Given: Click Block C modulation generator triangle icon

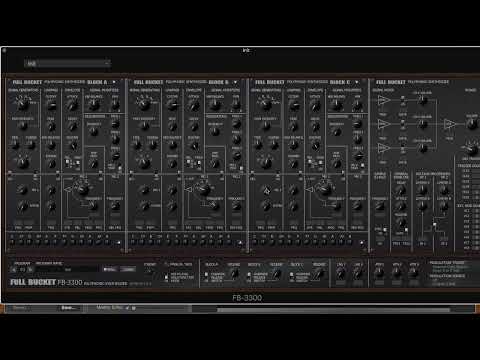Looking at the screenshot, I should [310, 190].
